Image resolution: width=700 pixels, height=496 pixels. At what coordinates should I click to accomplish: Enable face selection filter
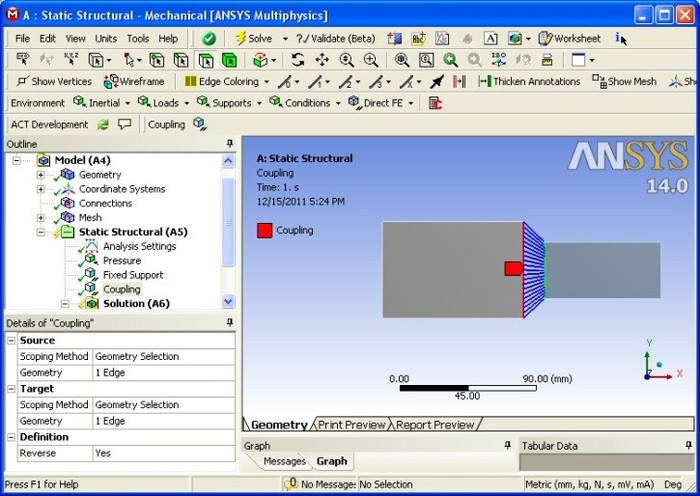point(205,60)
